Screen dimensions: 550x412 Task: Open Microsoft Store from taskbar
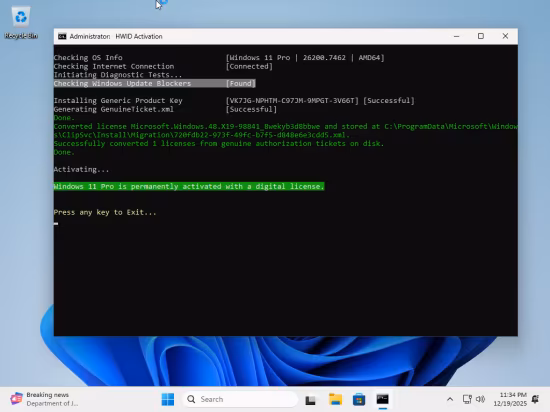click(x=359, y=399)
